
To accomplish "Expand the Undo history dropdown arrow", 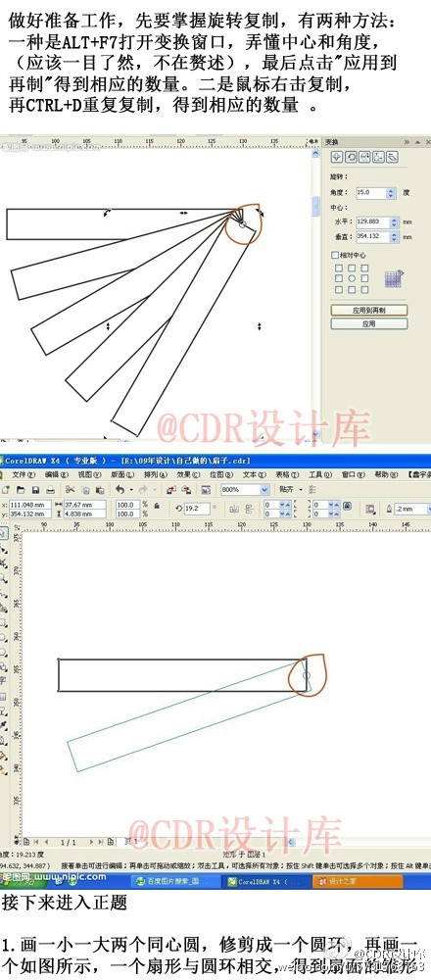I will pos(131,490).
